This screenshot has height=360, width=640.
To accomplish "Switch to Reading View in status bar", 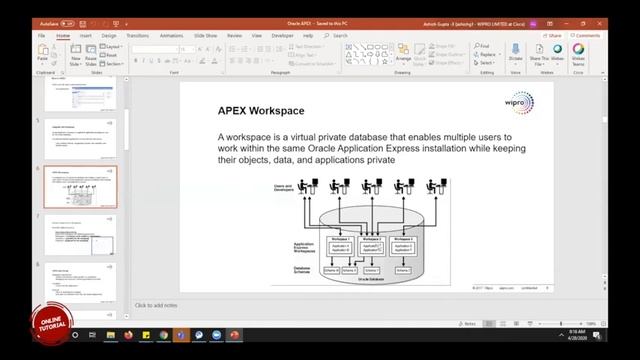I will [516, 324].
